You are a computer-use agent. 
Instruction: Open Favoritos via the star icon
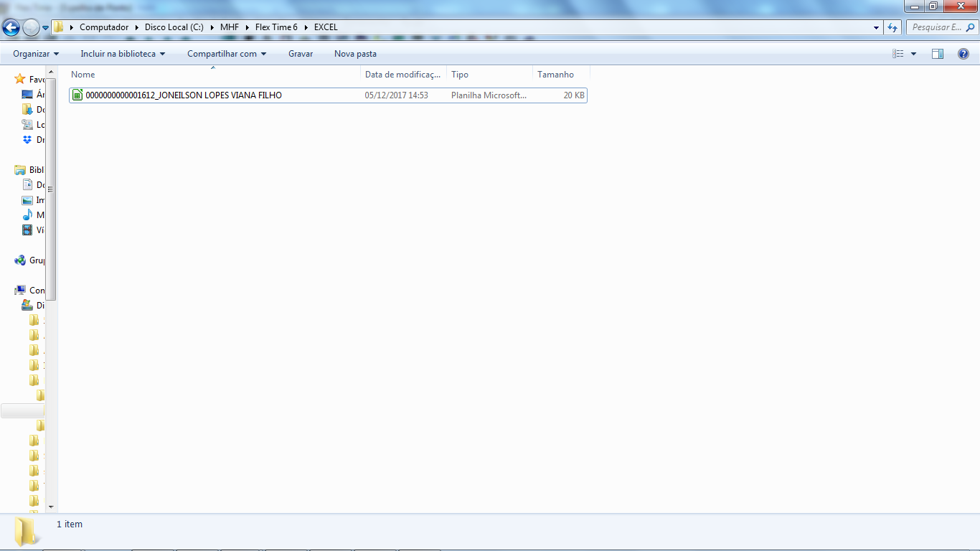coord(20,79)
